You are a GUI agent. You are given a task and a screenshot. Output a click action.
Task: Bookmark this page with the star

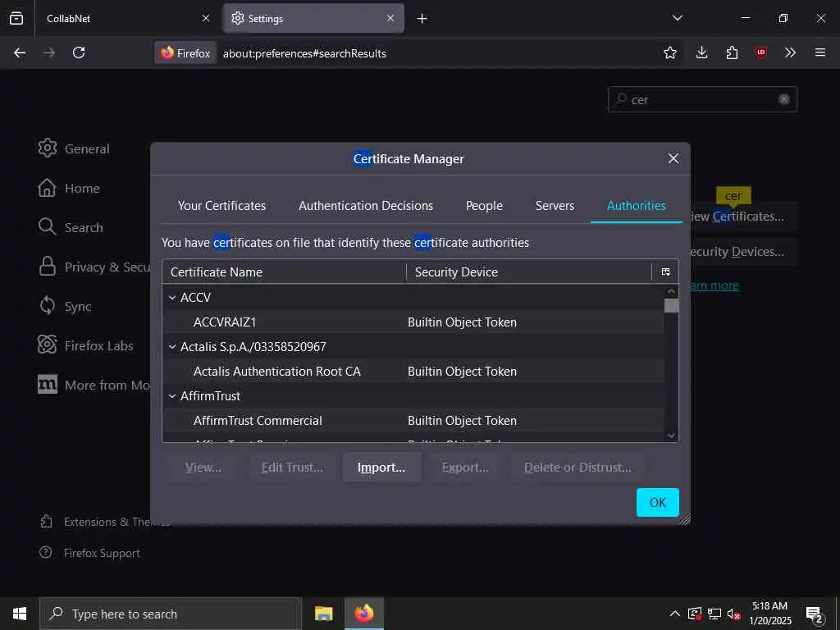tap(669, 52)
